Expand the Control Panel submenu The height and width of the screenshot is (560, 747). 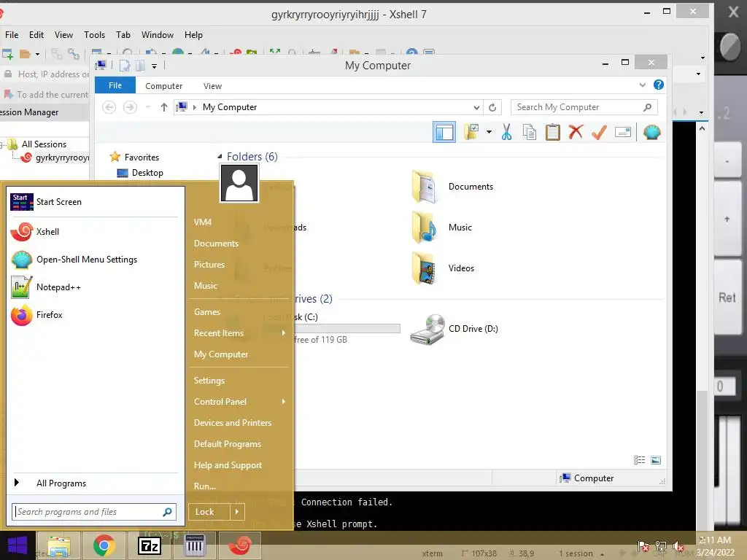tap(284, 402)
